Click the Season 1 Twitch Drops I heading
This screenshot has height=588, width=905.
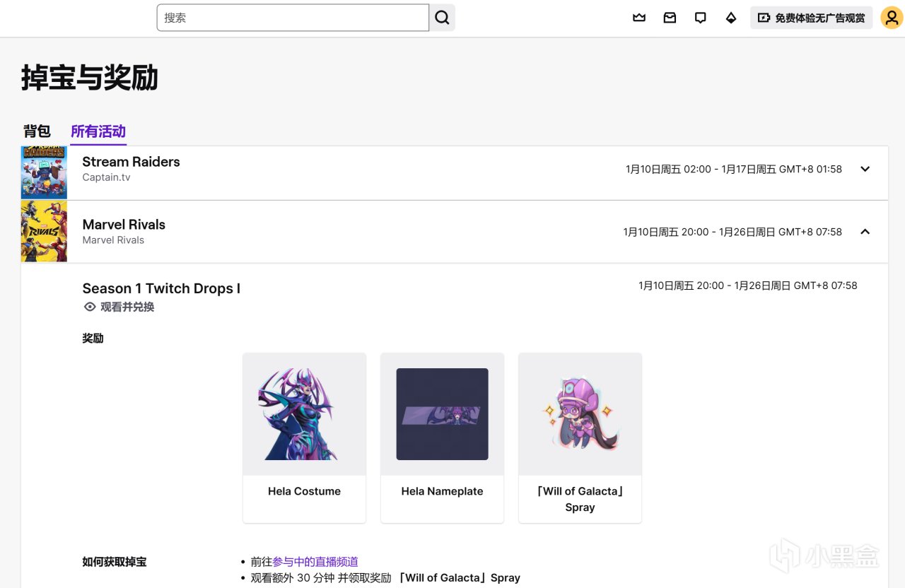tap(161, 288)
